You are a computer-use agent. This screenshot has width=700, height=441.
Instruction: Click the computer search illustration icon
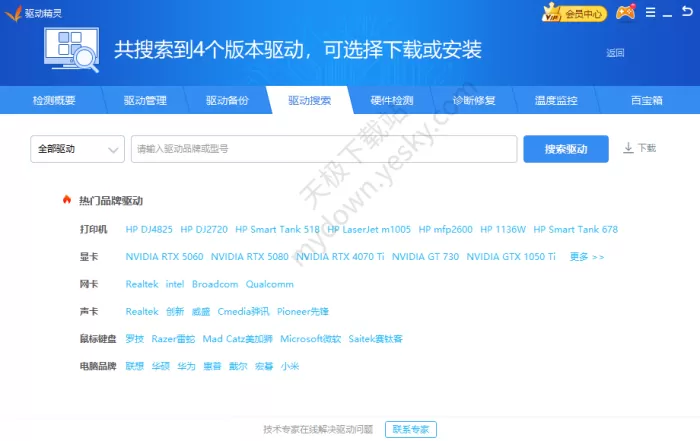click(71, 50)
